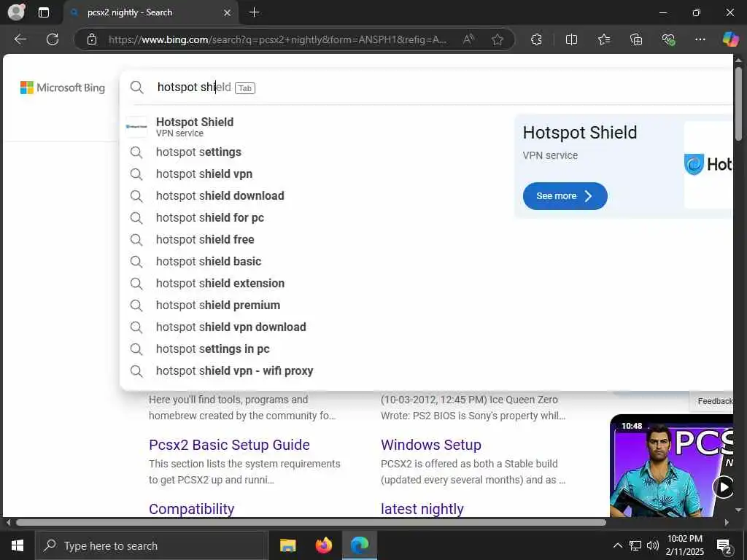Open Firefox from taskbar
This screenshot has height=560, width=747.
click(x=323, y=545)
